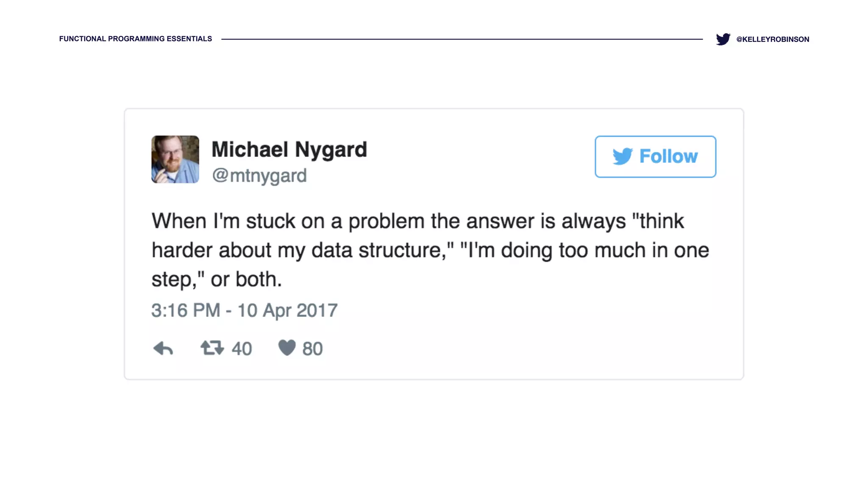Click the reply arrow icon
Image resolution: width=868 pixels, height=488 pixels.
point(163,348)
